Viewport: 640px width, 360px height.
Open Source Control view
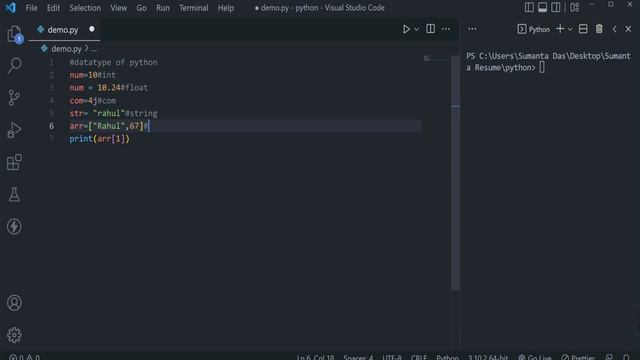pos(14,98)
